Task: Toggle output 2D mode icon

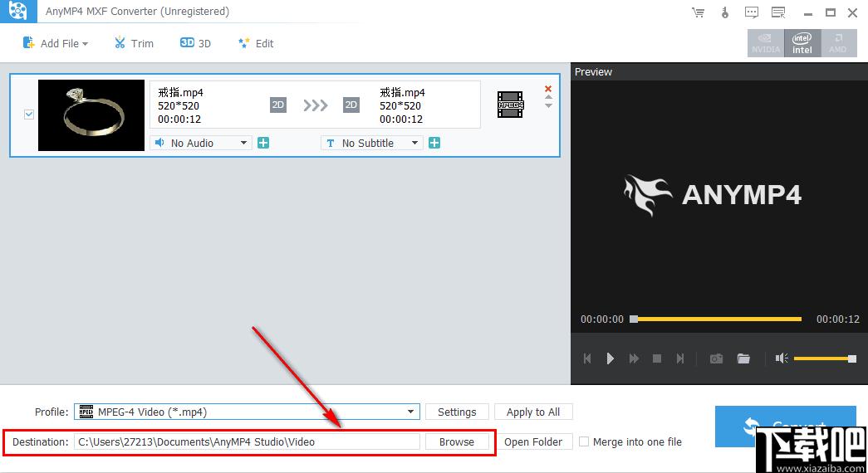Action: tap(351, 105)
